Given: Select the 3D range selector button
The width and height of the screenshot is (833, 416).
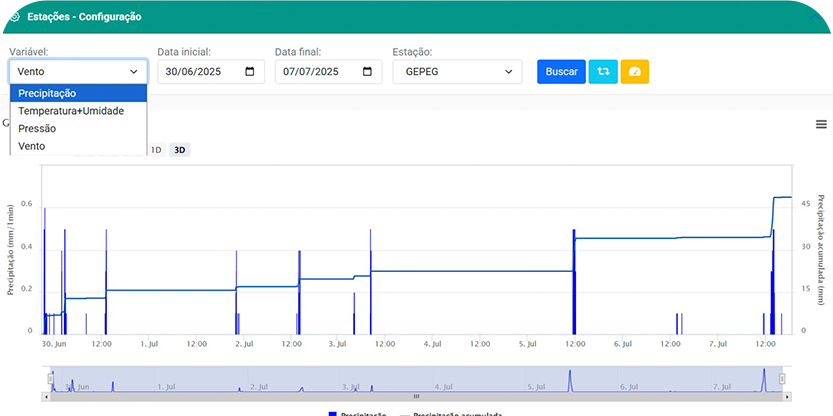Looking at the screenshot, I should click(179, 150).
